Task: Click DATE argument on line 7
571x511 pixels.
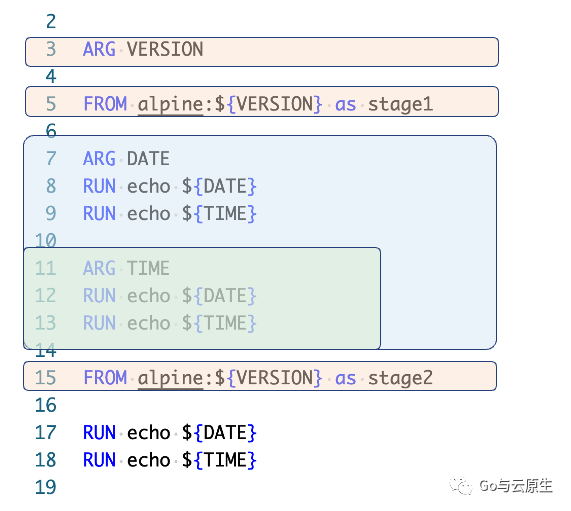Action: [x=148, y=159]
